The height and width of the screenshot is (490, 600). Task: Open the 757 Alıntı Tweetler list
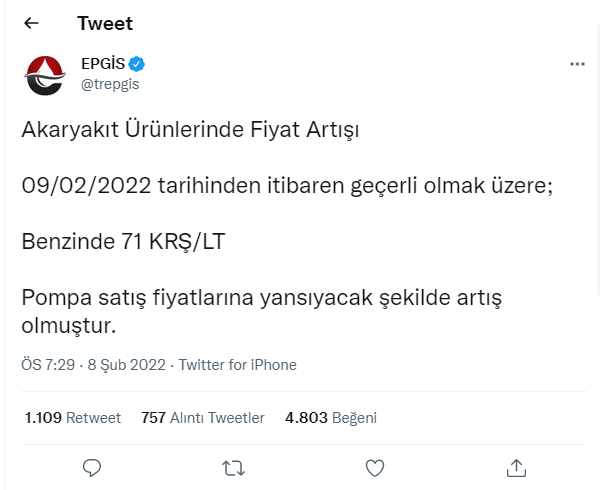(203, 417)
